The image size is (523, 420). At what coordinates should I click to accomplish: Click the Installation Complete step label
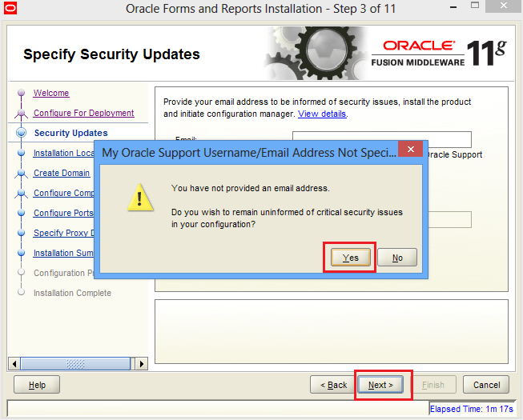click(x=72, y=293)
